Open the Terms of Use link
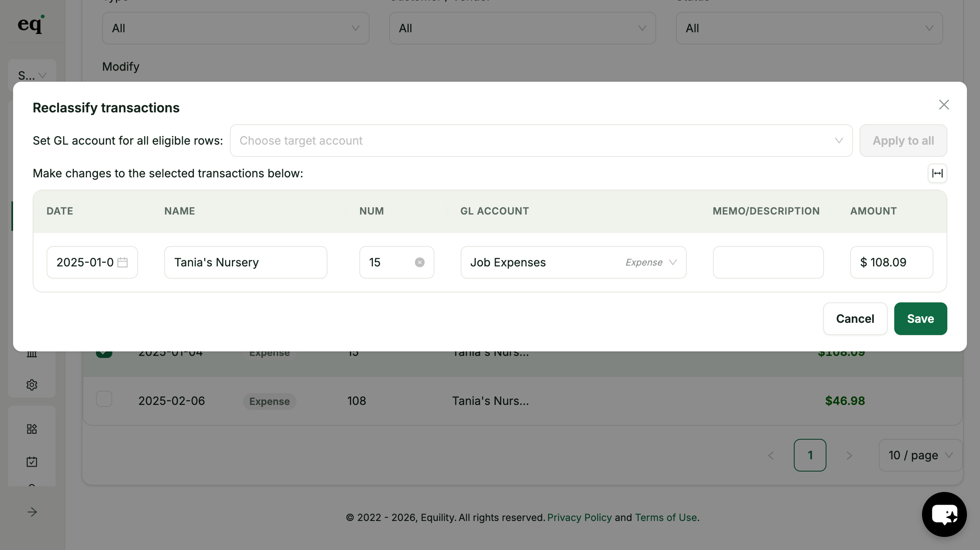The height and width of the screenshot is (550, 980). [x=666, y=517]
